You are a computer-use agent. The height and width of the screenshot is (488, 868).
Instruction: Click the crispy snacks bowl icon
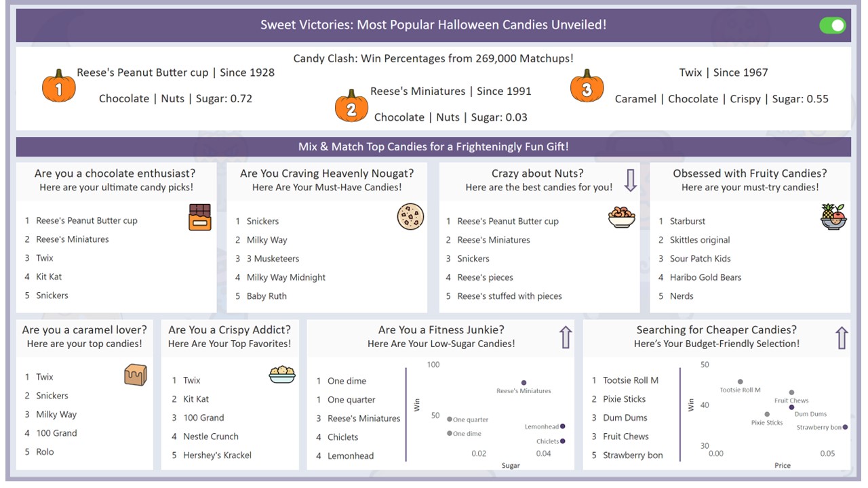(x=282, y=374)
